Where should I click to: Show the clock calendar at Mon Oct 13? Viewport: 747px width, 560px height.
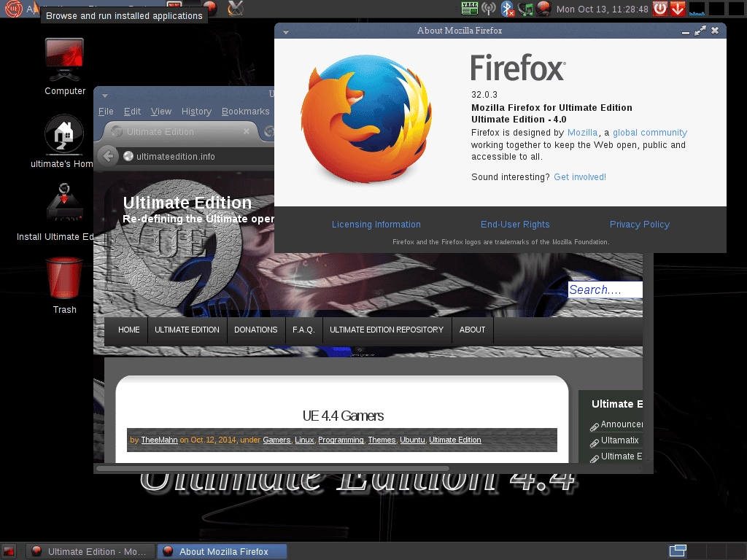[x=602, y=9]
